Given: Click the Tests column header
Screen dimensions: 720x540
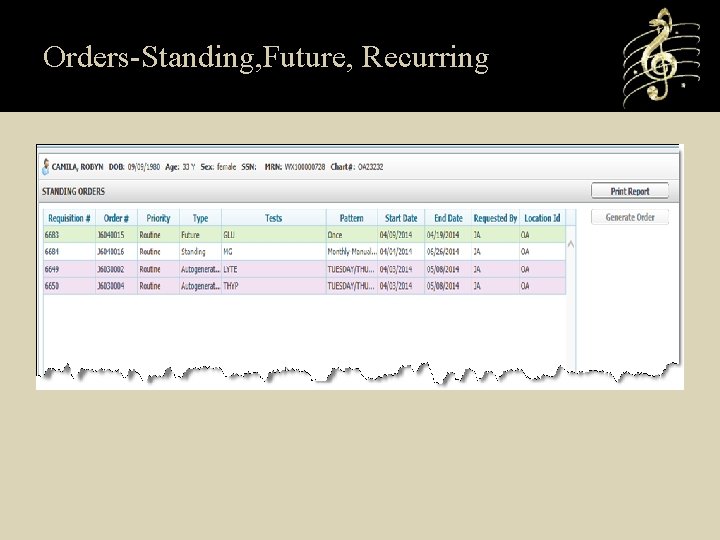Looking at the screenshot, I should point(274,218).
